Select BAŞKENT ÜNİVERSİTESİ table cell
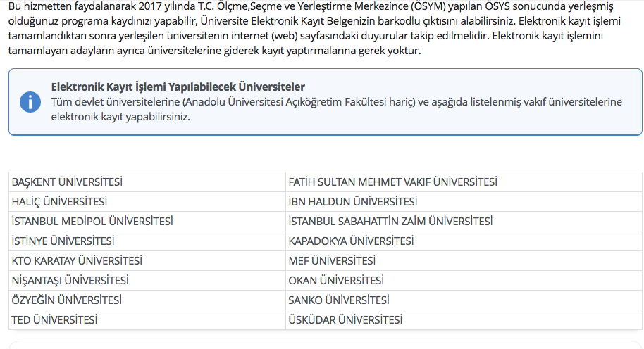644x349 pixels. pyautogui.click(x=147, y=182)
